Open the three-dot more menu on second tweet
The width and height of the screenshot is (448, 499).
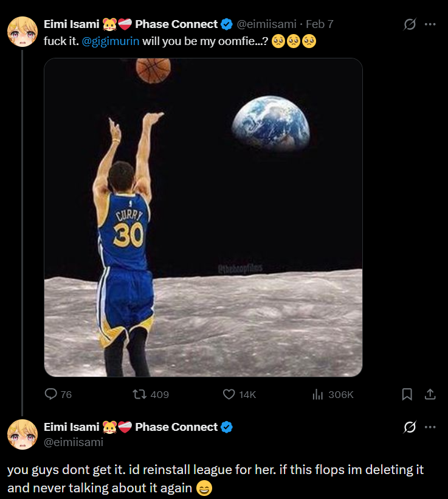430,427
